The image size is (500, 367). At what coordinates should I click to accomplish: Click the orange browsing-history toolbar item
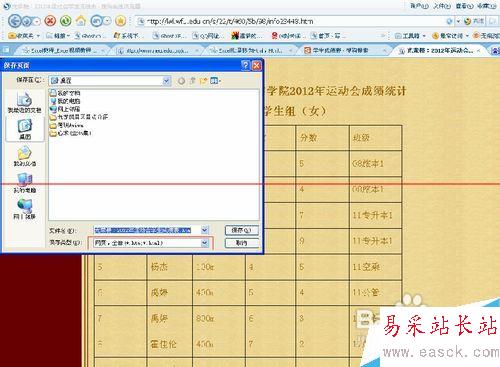pyautogui.click(x=450, y=35)
